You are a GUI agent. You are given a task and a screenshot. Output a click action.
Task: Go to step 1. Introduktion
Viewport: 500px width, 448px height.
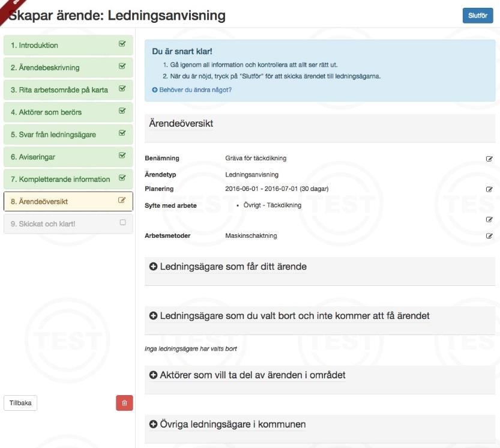click(x=68, y=45)
